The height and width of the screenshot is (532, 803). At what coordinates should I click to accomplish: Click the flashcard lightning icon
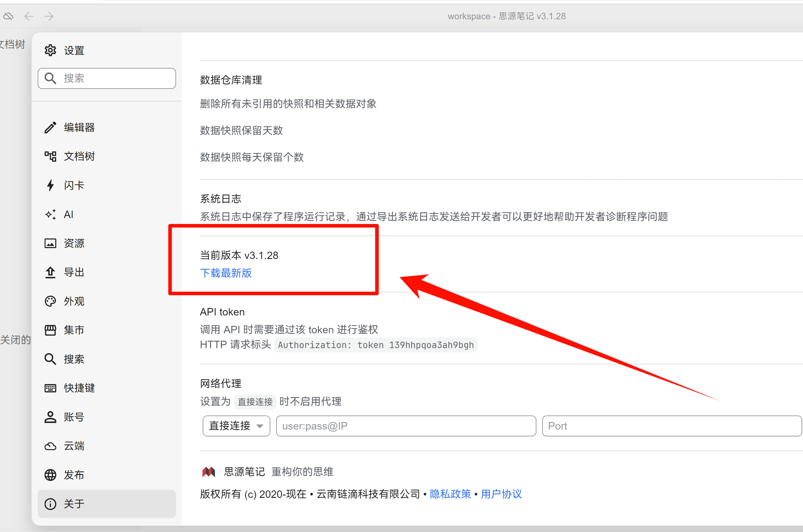(x=50, y=185)
